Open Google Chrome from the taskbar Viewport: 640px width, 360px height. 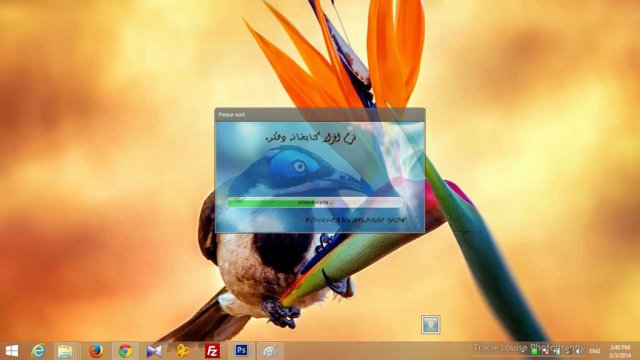[125, 351]
